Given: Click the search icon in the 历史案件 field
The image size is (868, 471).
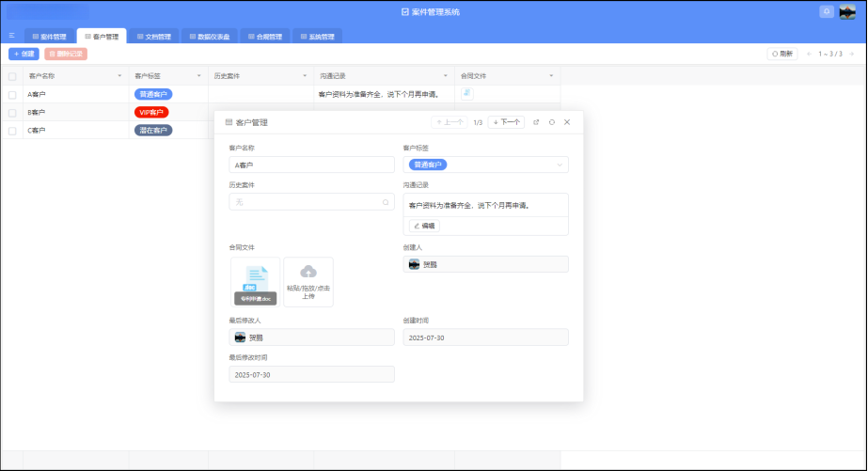Looking at the screenshot, I should [x=385, y=202].
